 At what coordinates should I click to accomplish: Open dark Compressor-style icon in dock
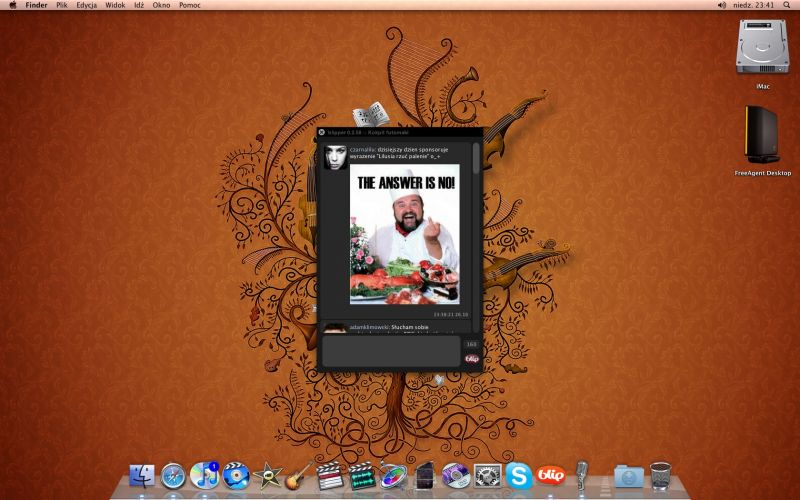(424, 476)
